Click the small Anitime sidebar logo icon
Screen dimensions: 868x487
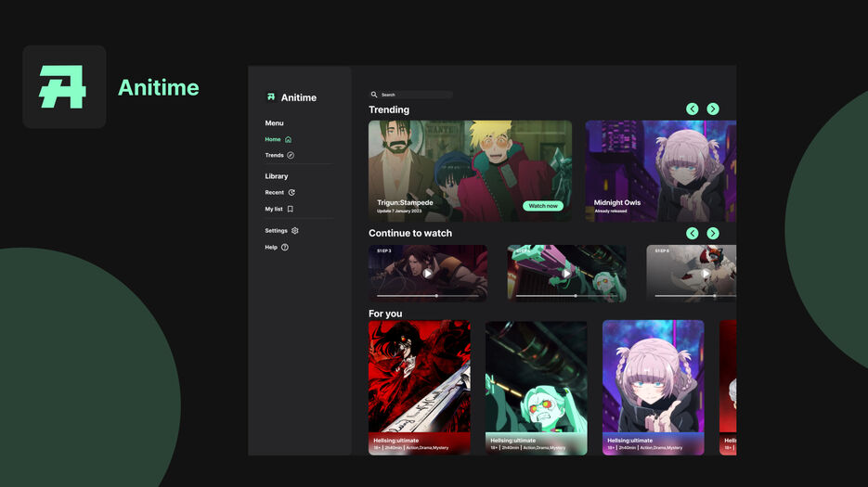coord(271,96)
